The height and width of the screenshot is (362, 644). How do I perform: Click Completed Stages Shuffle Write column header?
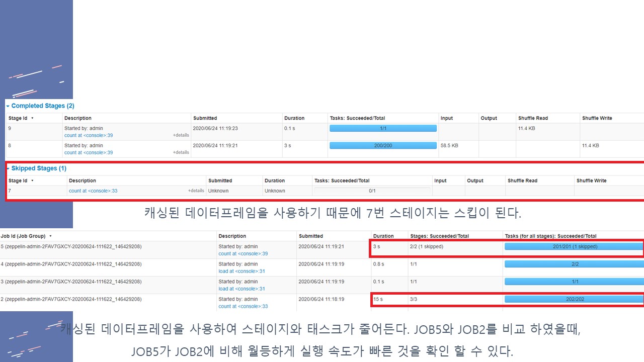click(597, 118)
